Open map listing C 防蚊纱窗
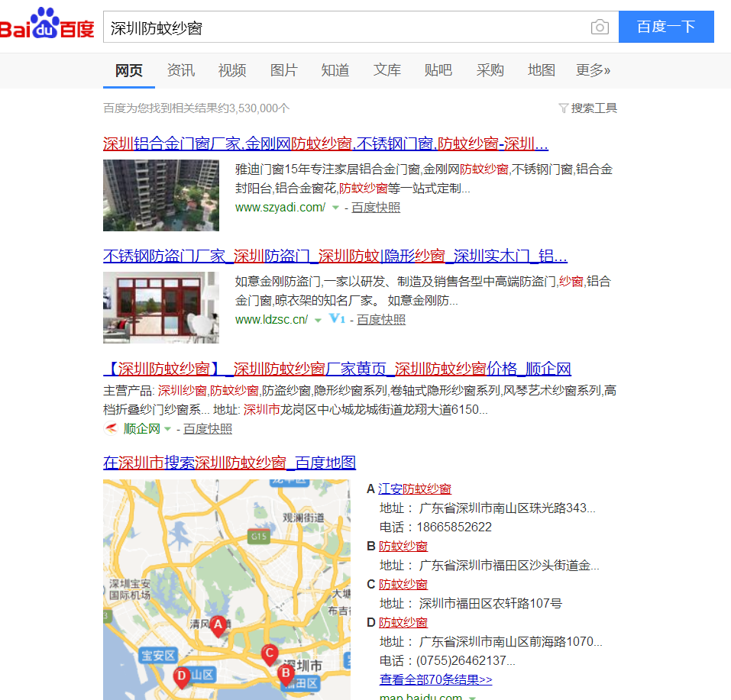Screen dimensions: 731x700 403,585
